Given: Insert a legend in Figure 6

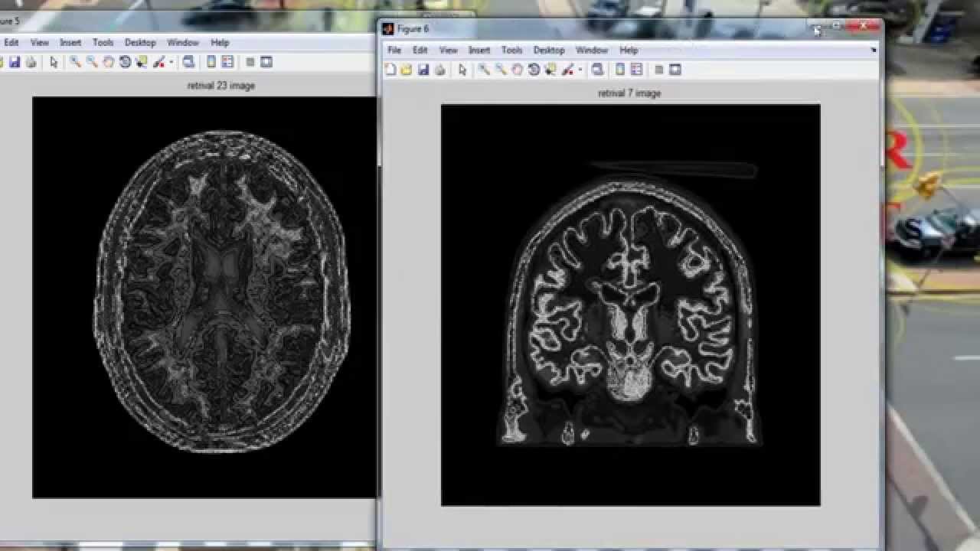Looking at the screenshot, I should [637, 70].
